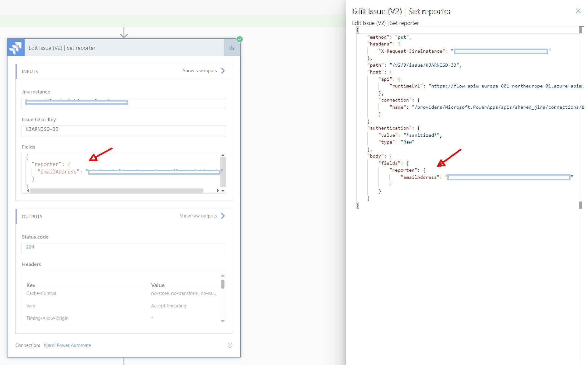This screenshot has width=588, height=365.
Task: Close the raw inputs side panel
Action: point(578,11)
